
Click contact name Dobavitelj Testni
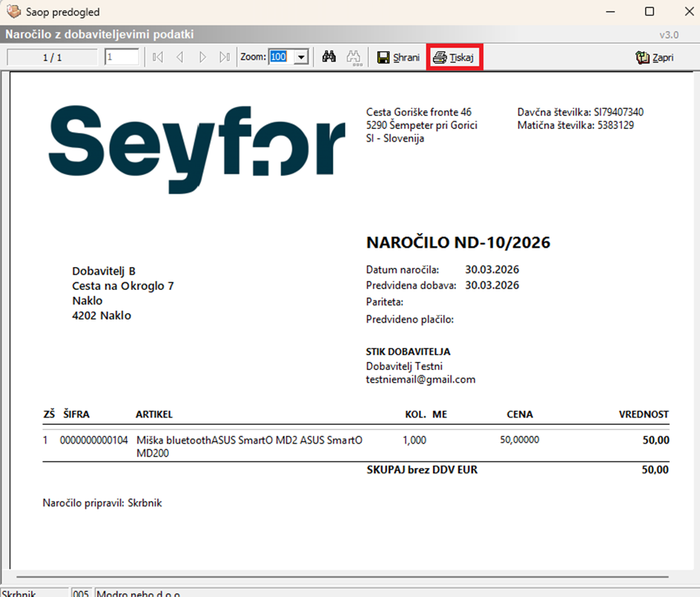[404, 366]
